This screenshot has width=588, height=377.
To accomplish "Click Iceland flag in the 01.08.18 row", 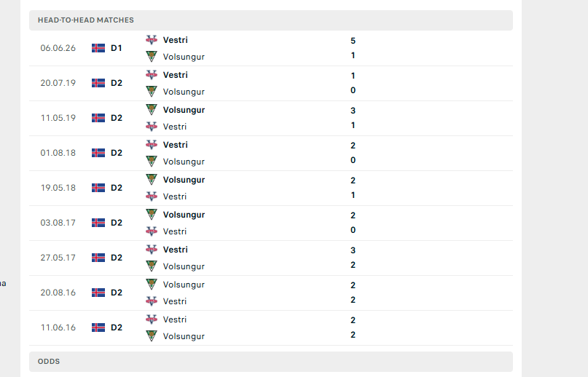I will click(x=98, y=153).
